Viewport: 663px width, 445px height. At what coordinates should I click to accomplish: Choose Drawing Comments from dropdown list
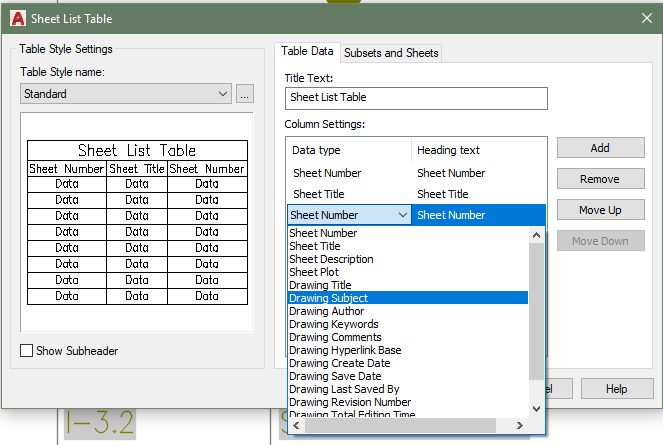pyautogui.click(x=408, y=337)
